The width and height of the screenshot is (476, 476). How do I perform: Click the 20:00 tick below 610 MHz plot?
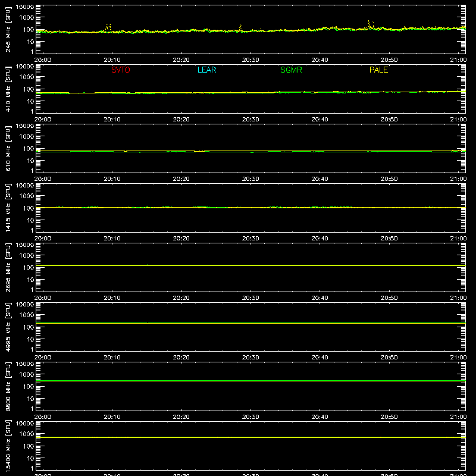pos(43,179)
